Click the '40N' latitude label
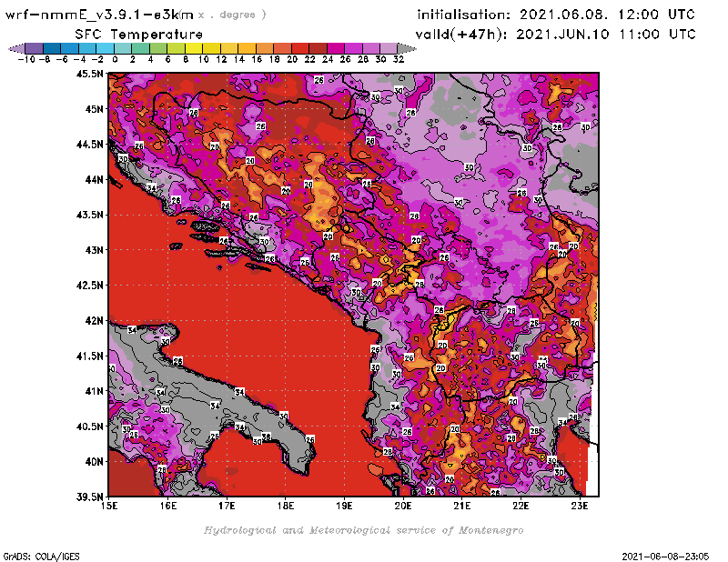 click(94, 462)
